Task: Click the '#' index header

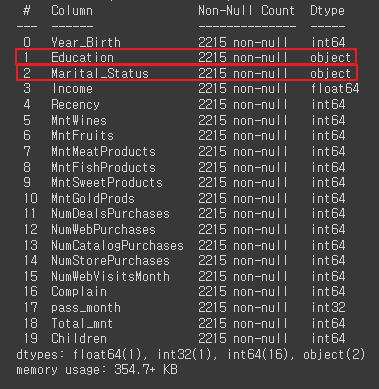Action: [x=27, y=11]
